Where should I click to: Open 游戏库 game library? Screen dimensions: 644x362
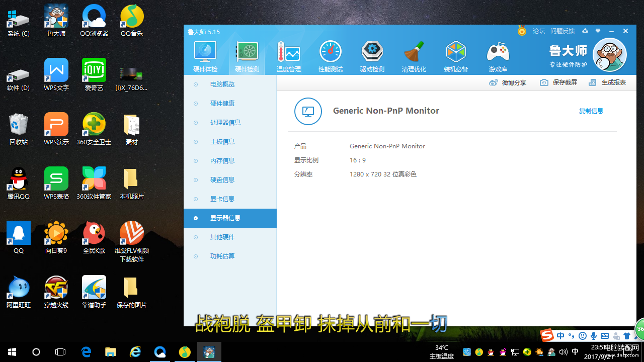tap(498, 57)
